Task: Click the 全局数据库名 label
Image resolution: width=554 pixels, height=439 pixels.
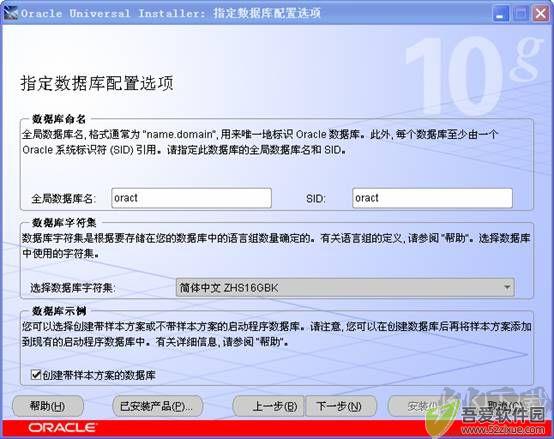Action: [x=64, y=198]
